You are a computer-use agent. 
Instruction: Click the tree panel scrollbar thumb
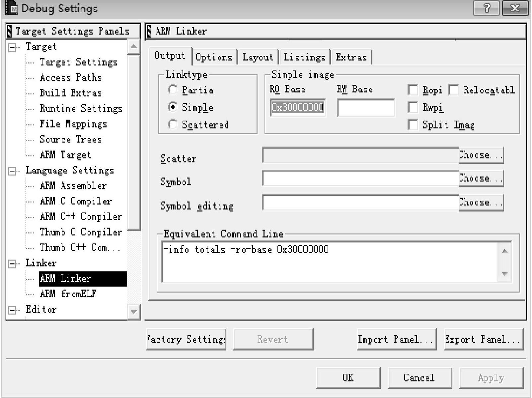134,142
